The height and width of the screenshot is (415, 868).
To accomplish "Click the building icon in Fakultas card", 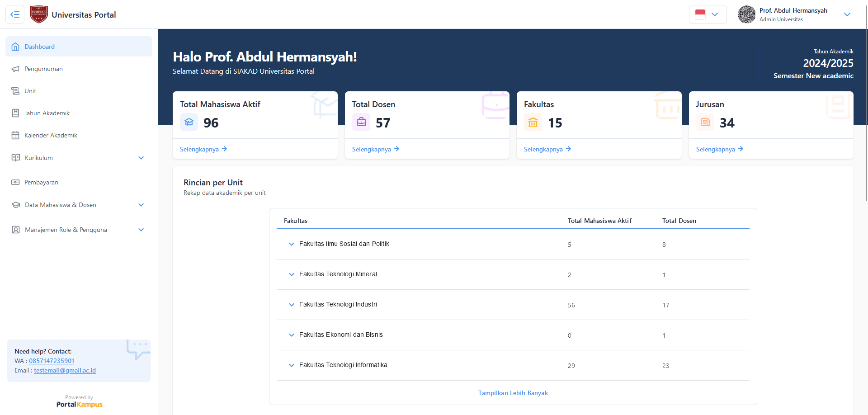I will tap(533, 122).
